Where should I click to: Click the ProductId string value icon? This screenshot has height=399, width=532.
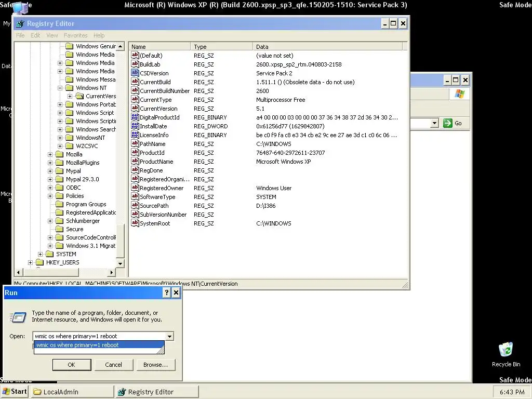pyautogui.click(x=135, y=152)
